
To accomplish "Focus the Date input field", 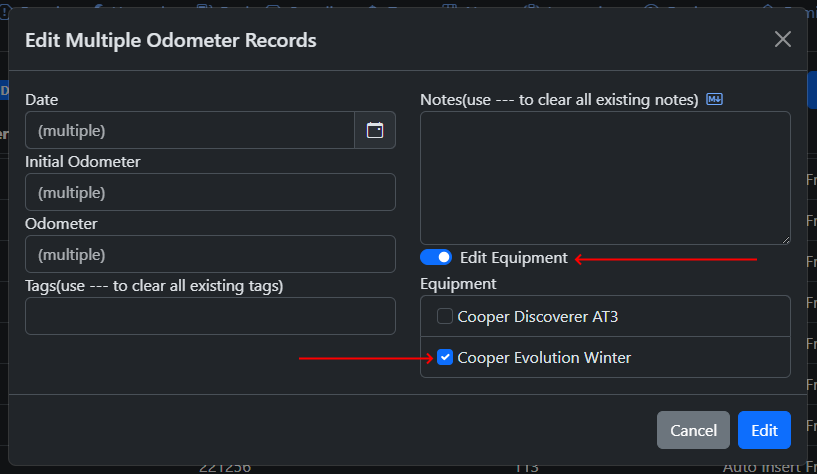I will click(190, 130).
